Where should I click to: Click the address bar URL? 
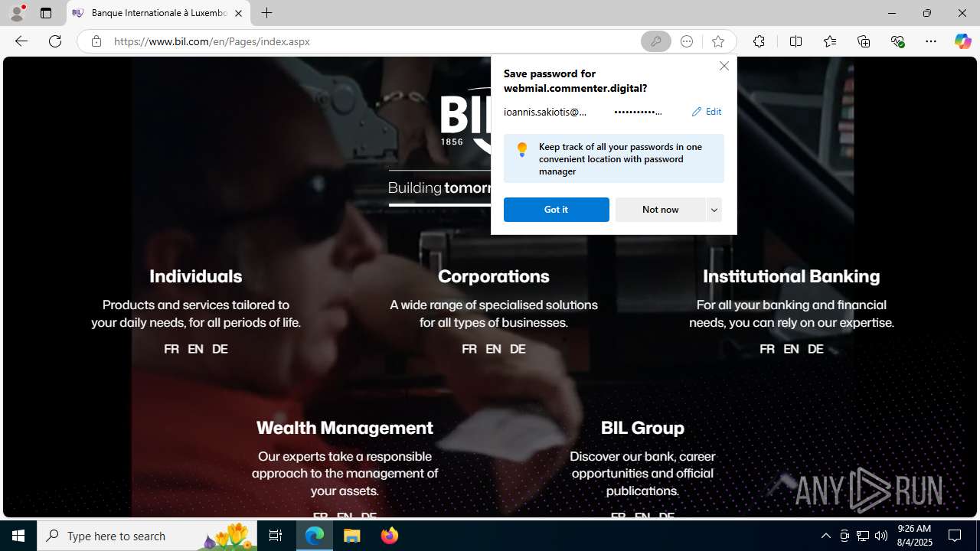click(212, 41)
